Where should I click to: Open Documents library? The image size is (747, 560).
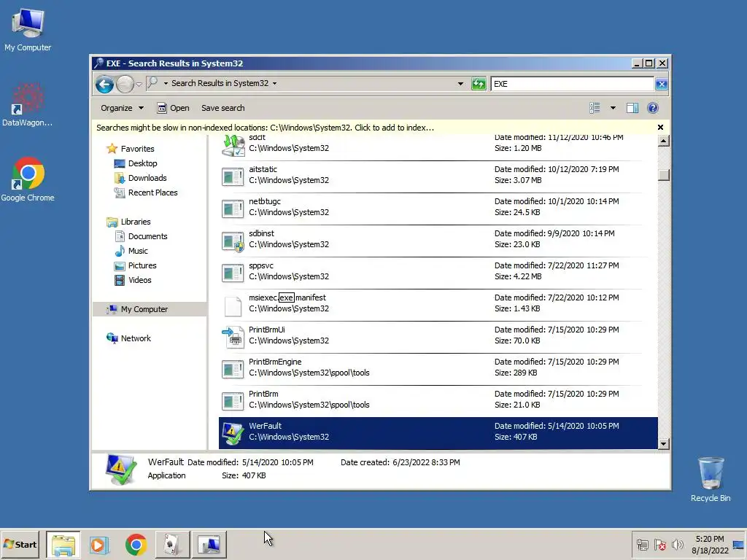(147, 236)
